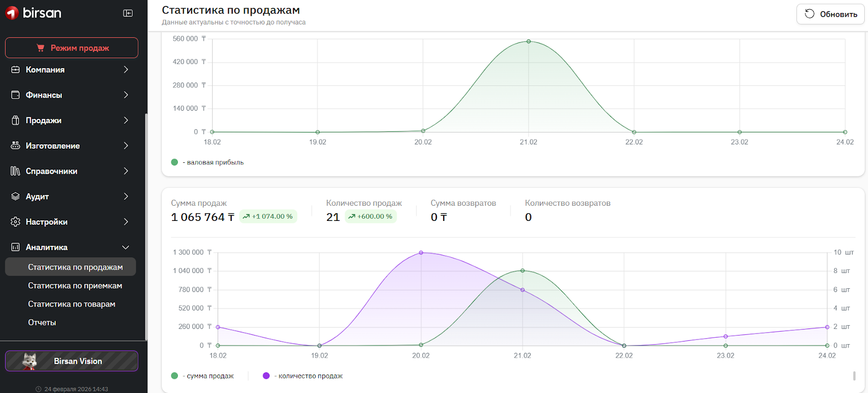Expand the Настройки menu chevron
Screen dimensions: 868x393
[126, 221]
